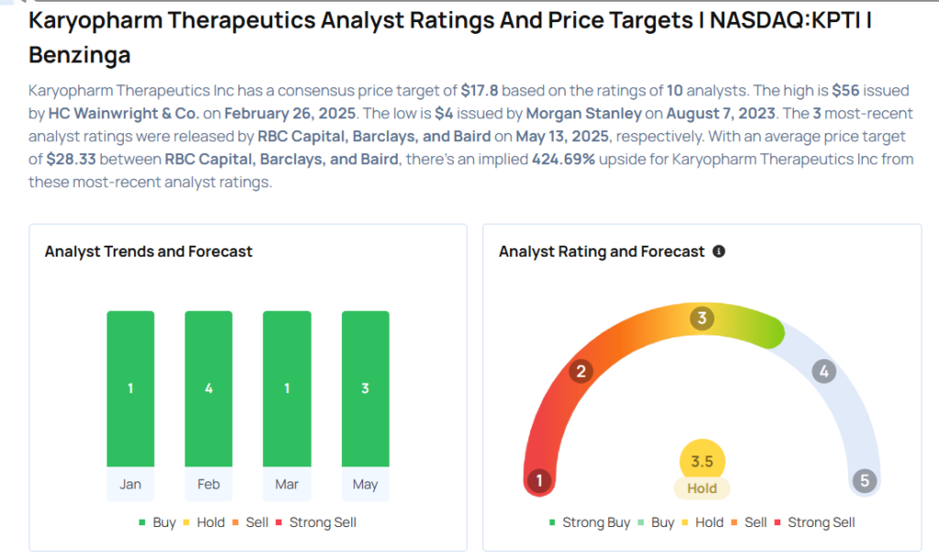Click the Analyst Trends and Forecast heading
939x560 pixels.
point(149,252)
